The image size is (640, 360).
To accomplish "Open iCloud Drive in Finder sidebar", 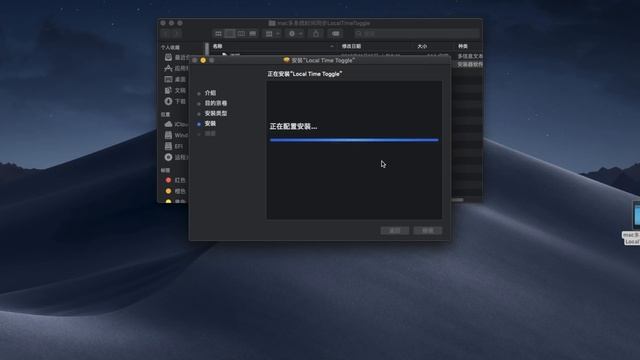I will 176,124.
